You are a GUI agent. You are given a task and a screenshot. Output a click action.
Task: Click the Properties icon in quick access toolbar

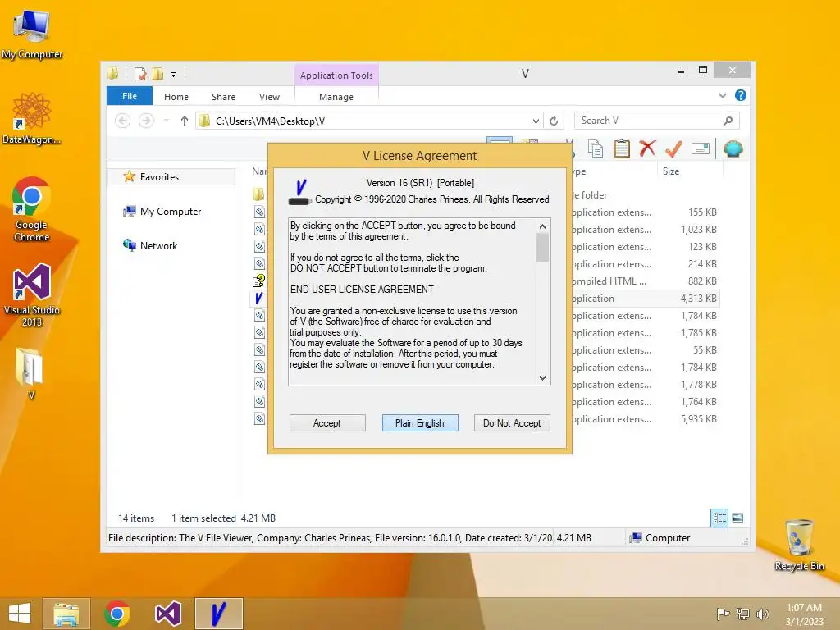pyautogui.click(x=140, y=73)
